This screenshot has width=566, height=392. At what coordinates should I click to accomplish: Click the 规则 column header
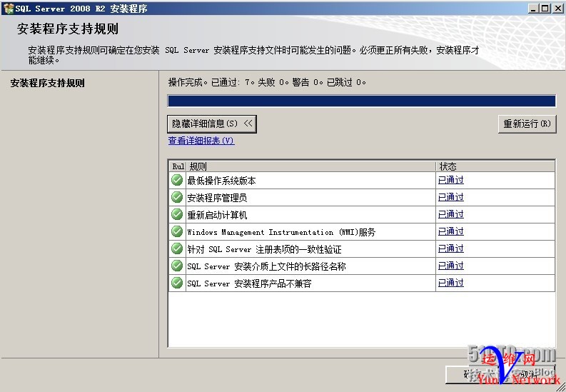coord(310,166)
